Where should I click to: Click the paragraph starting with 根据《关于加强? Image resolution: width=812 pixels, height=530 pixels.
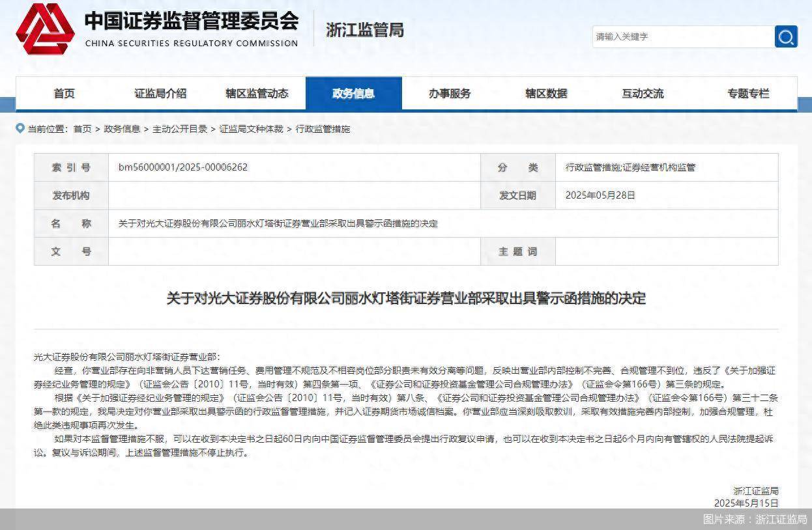point(405,411)
